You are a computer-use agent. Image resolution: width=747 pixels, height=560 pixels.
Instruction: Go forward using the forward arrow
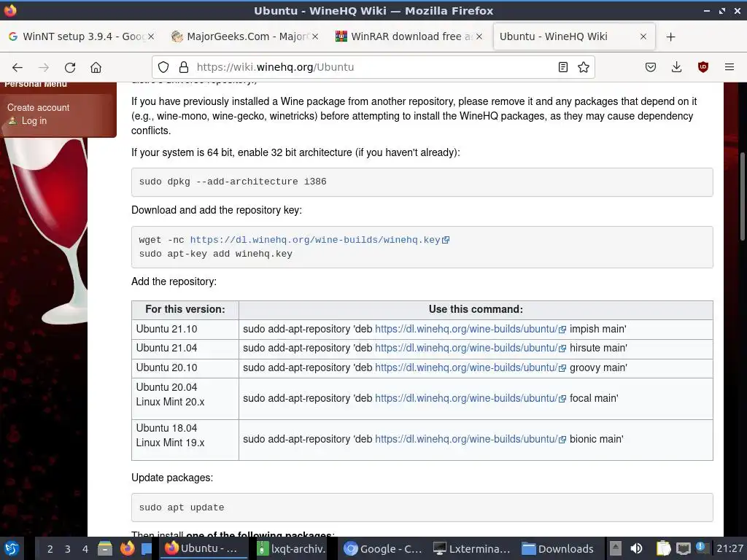[44, 67]
